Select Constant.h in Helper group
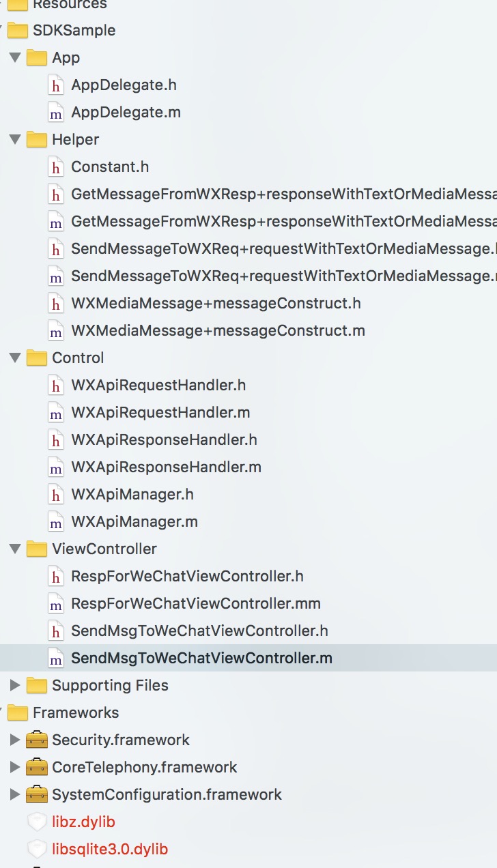This screenshot has height=868, width=497. (x=110, y=167)
